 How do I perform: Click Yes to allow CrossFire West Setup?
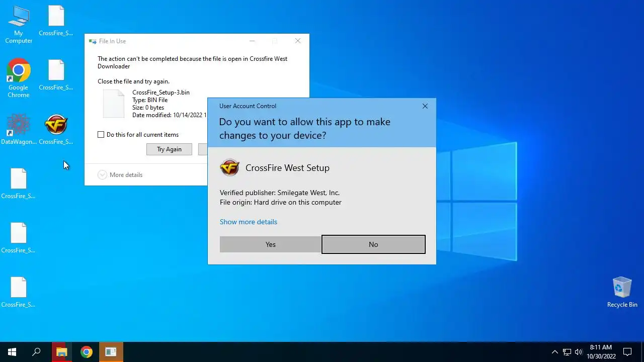pyautogui.click(x=271, y=244)
